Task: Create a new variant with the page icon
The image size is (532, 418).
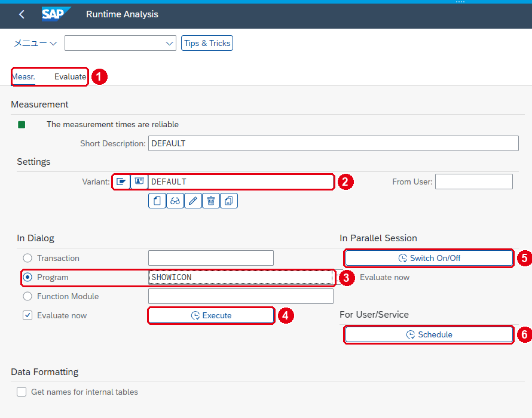Action: click(x=157, y=201)
